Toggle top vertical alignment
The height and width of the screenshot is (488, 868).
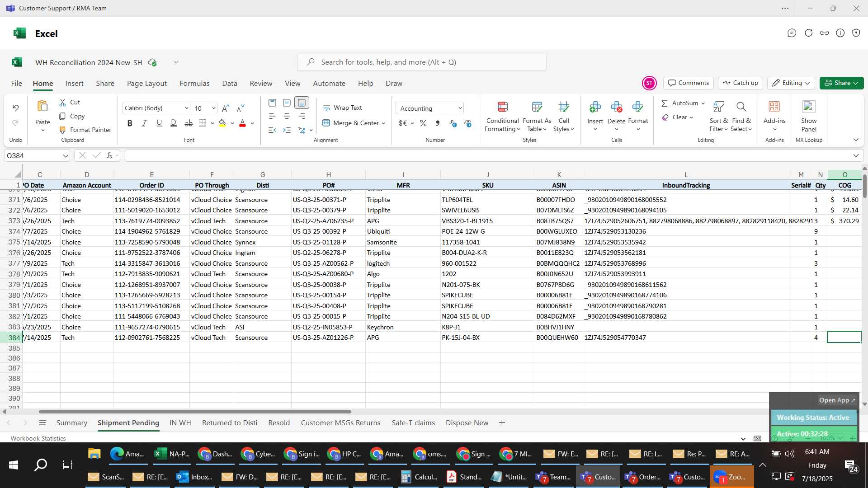[272, 103]
